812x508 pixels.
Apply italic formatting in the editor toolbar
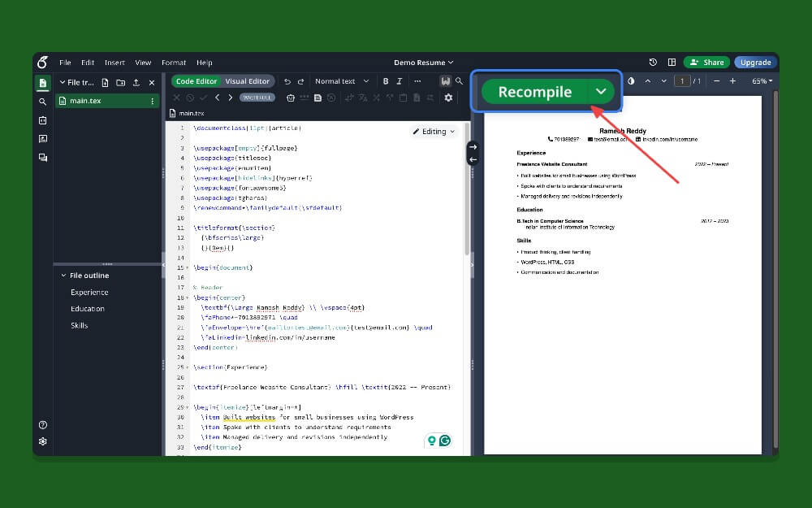click(398, 81)
